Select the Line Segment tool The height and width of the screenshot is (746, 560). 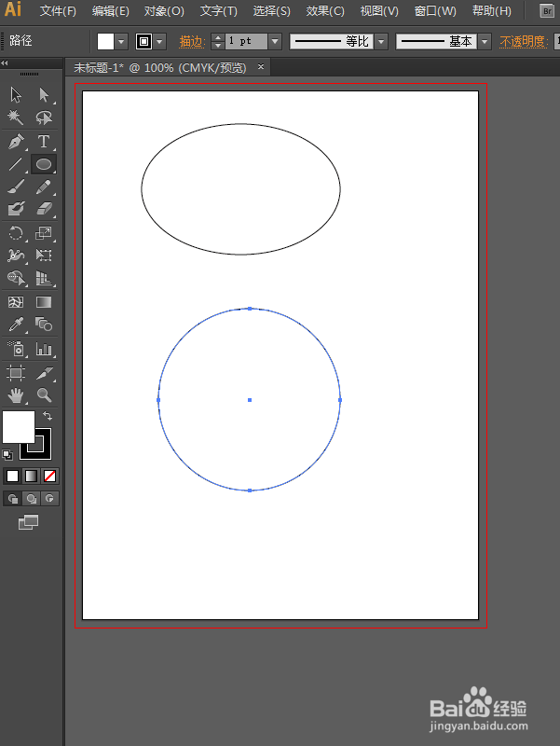click(x=16, y=164)
